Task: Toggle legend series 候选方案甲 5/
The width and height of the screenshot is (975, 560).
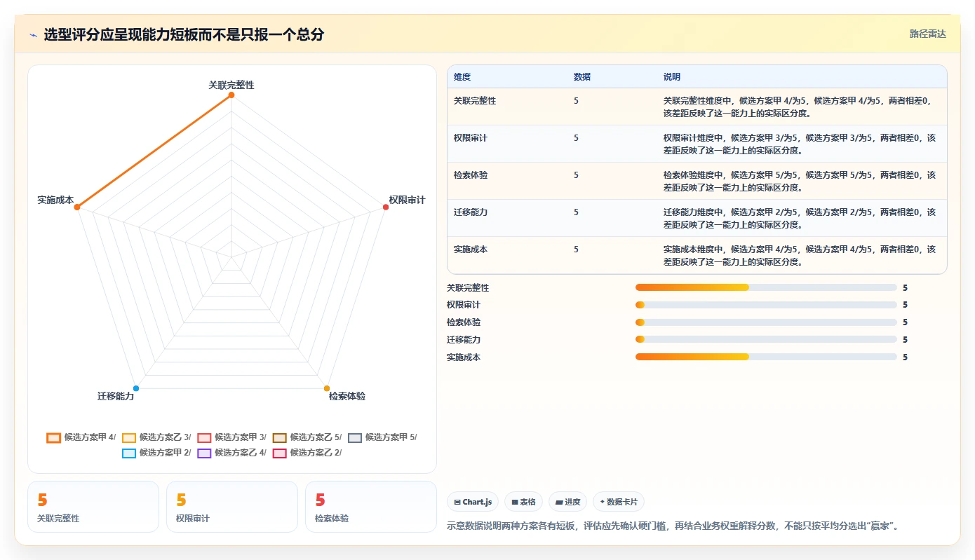Action: [382, 437]
